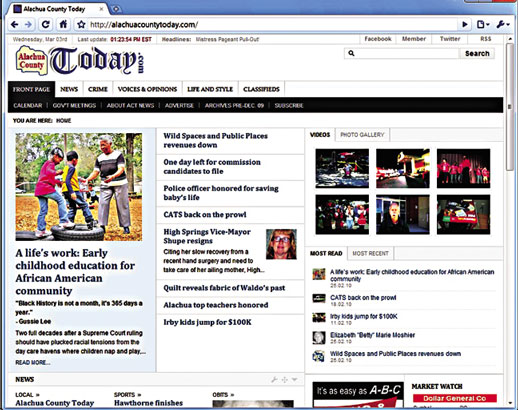Open 'Wild Spaces and Public Places' headline
The height and width of the screenshot is (410, 518).
click(215, 140)
